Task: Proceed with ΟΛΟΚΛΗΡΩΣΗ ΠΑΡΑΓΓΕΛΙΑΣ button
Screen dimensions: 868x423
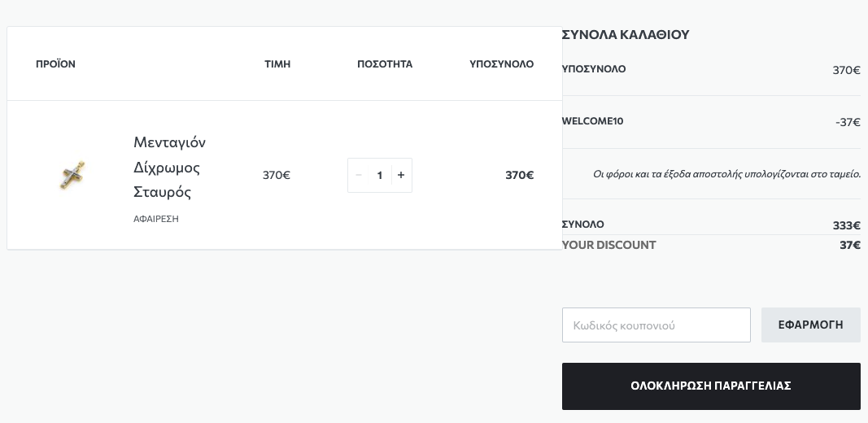Action: [711, 386]
